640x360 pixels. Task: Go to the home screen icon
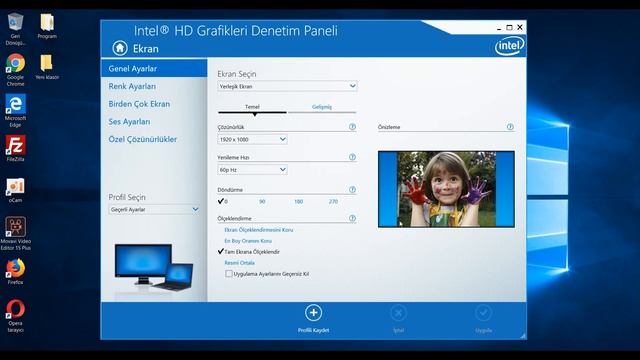tap(120, 48)
